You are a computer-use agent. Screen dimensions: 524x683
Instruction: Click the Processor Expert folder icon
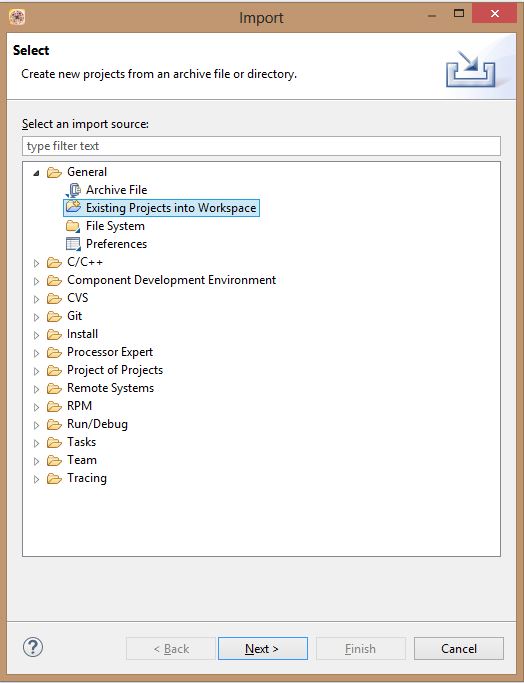coord(54,352)
